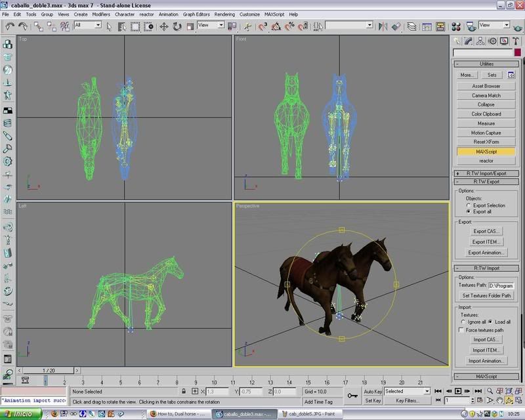Select the Load all textures radio button

pyautogui.click(x=490, y=322)
